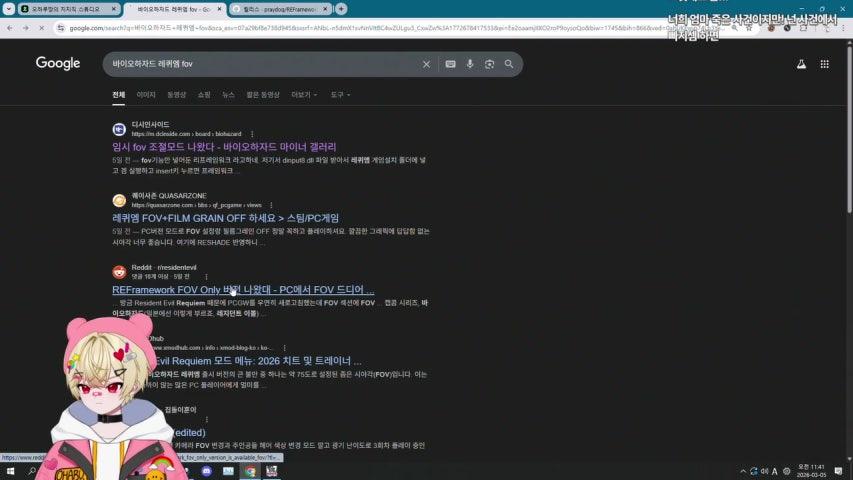Click the page vertical scrollbar
This screenshot has width=853, height=480.
click(849, 131)
